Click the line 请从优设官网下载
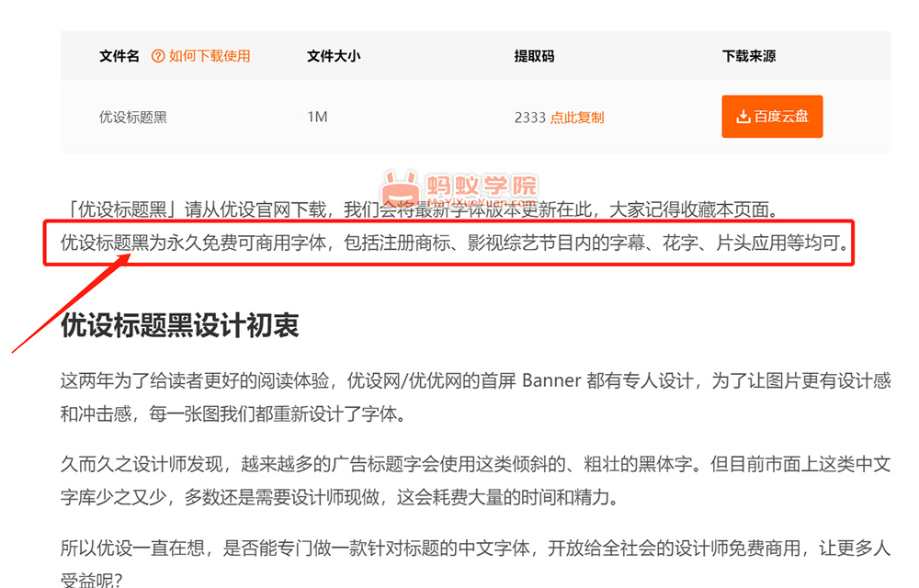Image resolution: width=919 pixels, height=588 pixels. (422, 209)
